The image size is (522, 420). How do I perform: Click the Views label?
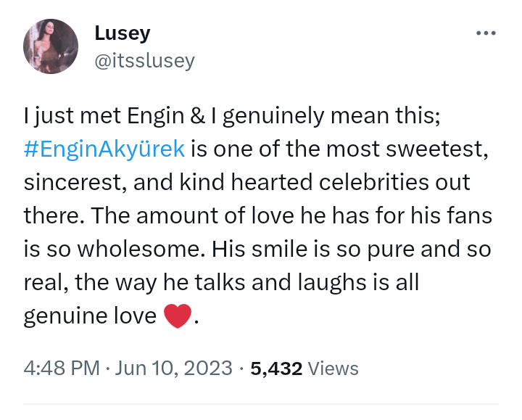[x=333, y=368]
